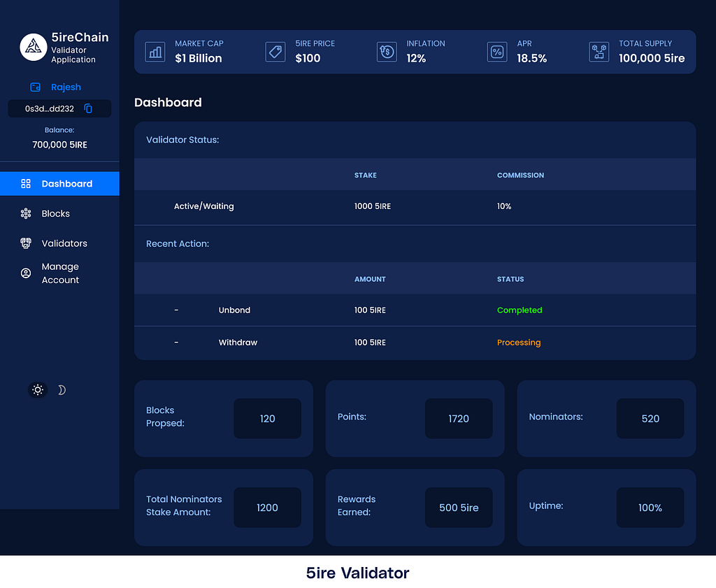
Task: Click the 10% commission value
Action: pos(504,206)
